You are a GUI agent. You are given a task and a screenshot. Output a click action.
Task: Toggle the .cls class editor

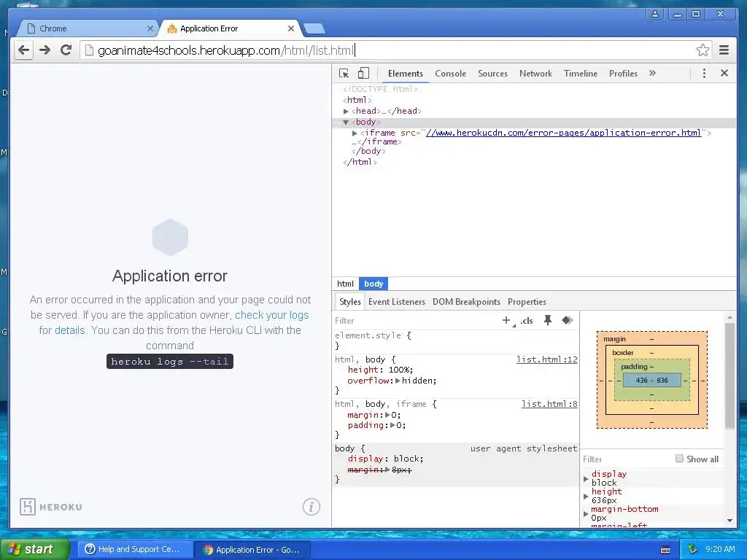[x=527, y=321]
